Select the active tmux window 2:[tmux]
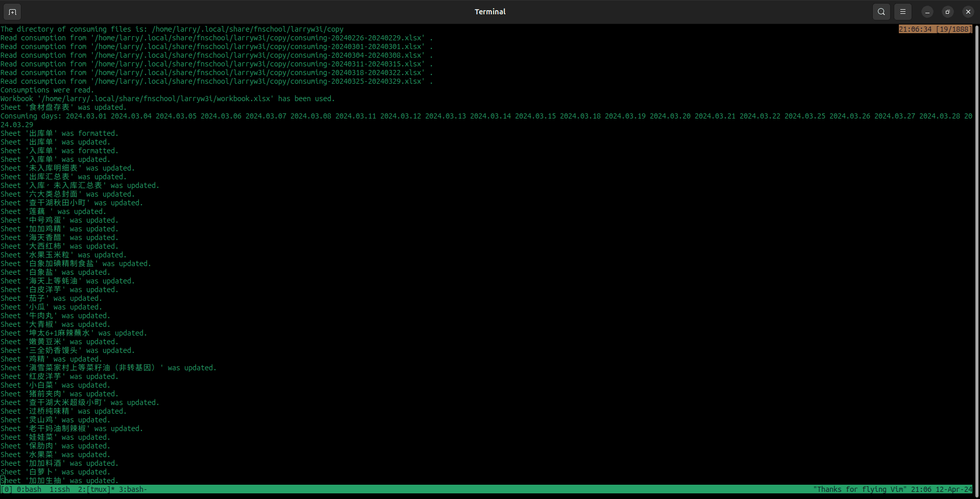Viewport: 980px width, 499px height. [x=94, y=489]
